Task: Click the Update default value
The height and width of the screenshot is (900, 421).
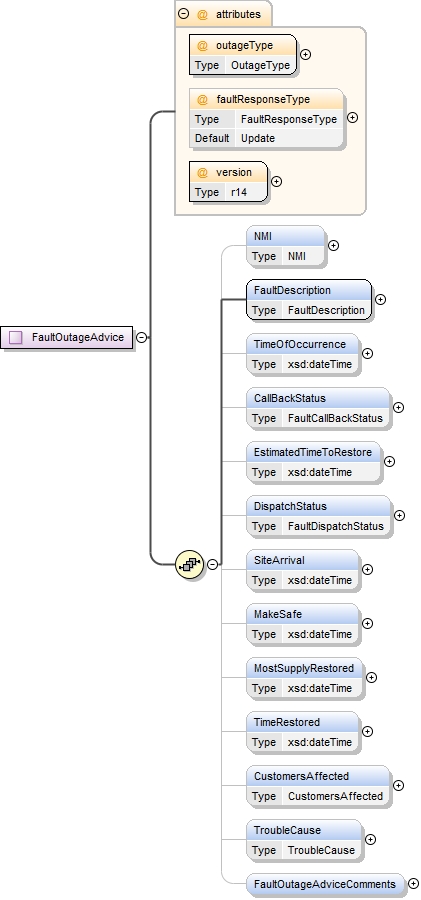Action: pyautogui.click(x=258, y=138)
